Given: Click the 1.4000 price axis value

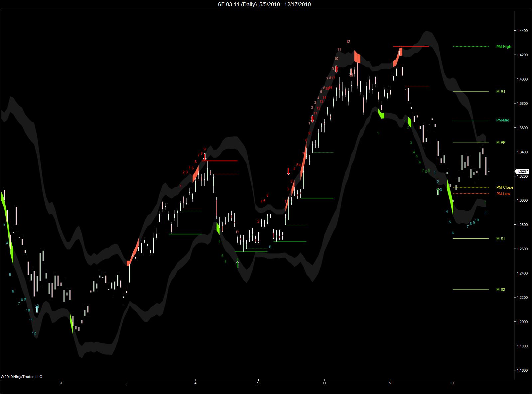Looking at the screenshot, I should (522, 79).
